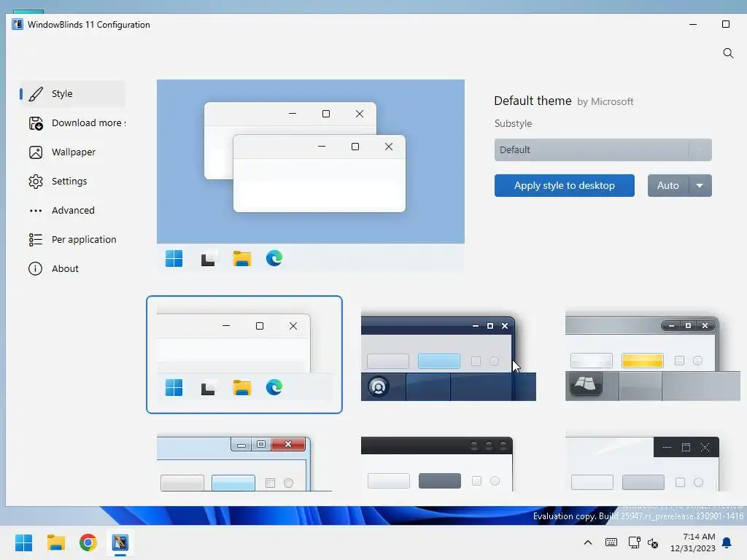The width and height of the screenshot is (747, 560).
Task: Select the black title bar style thumbnail
Action: pos(437,463)
